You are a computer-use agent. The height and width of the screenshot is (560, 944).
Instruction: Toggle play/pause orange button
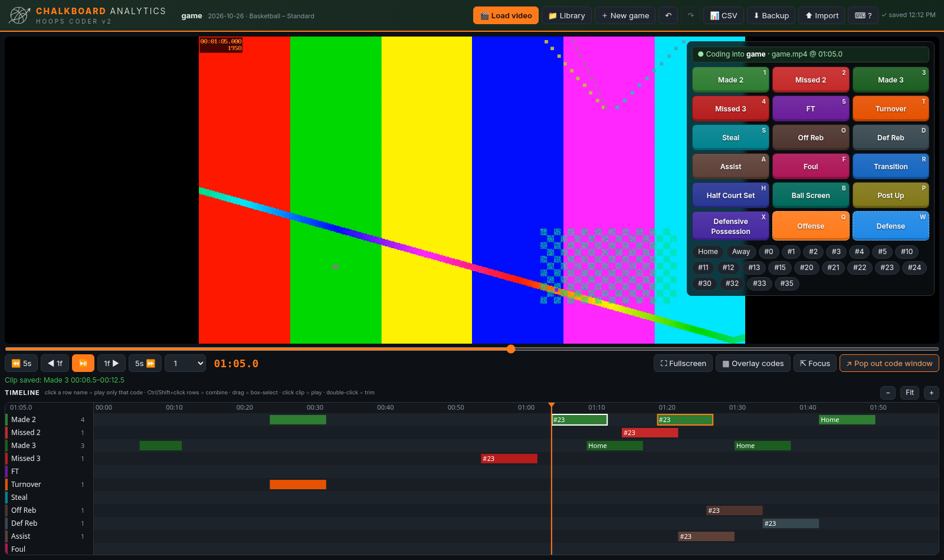(x=83, y=363)
